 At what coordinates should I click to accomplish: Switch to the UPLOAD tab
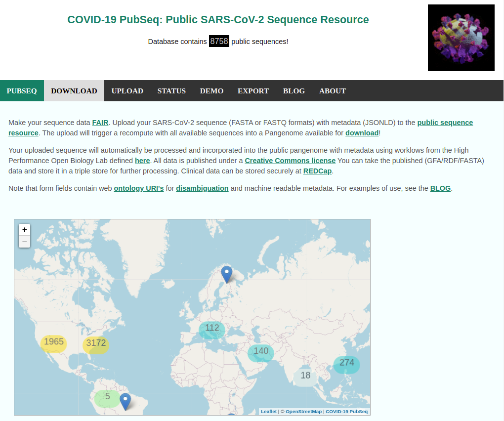pyautogui.click(x=127, y=91)
